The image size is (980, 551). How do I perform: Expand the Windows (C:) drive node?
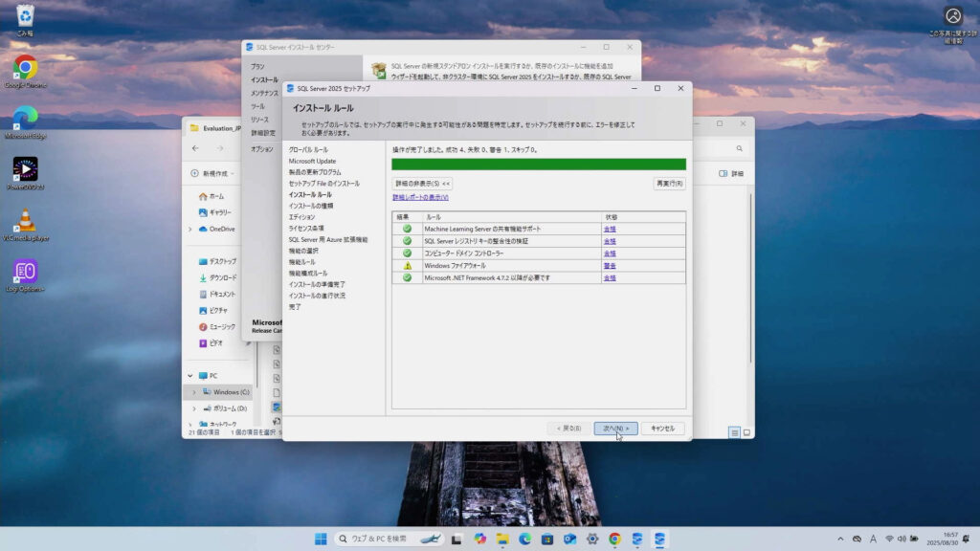click(x=194, y=392)
